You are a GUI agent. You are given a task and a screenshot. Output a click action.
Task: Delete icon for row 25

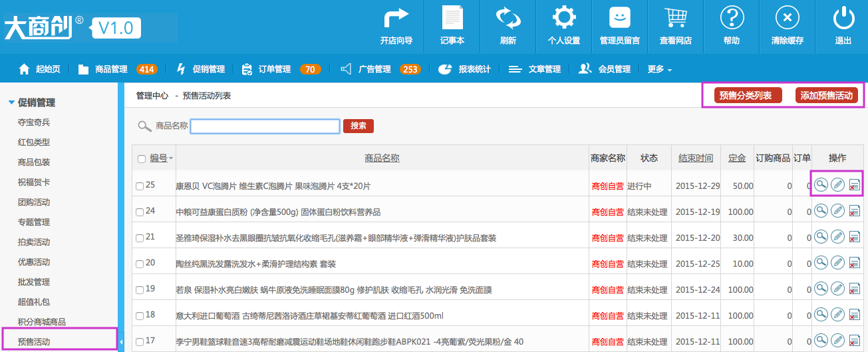855,185
